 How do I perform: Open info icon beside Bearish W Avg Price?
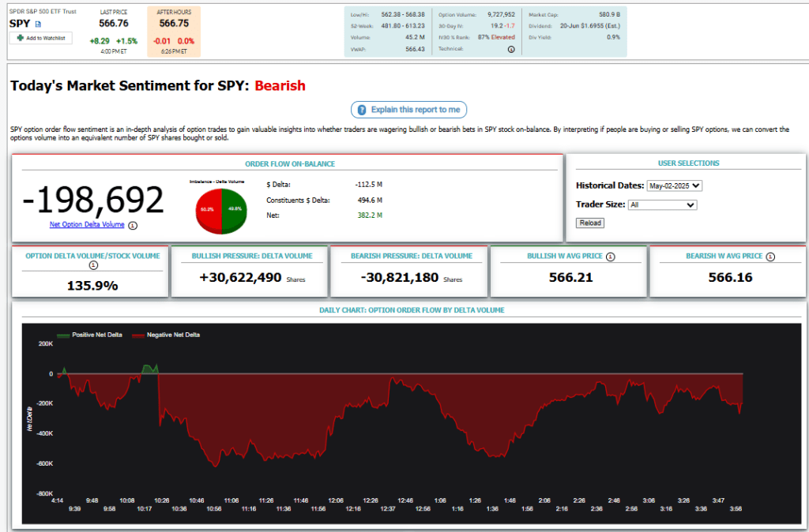point(770,257)
